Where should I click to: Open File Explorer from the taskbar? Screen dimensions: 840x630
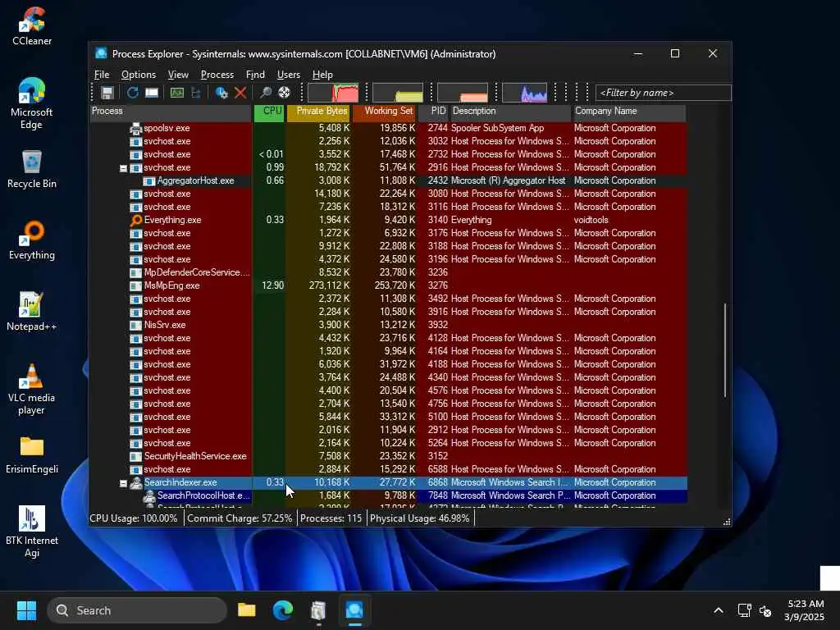[x=246, y=610]
